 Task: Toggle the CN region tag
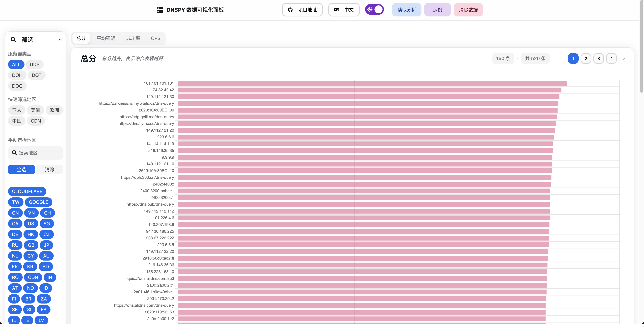15,213
